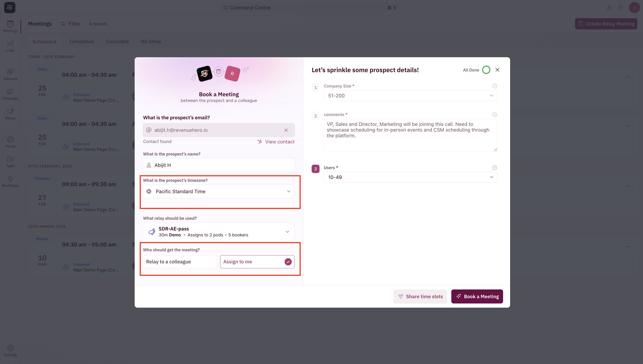Open the SDR-AE-pass relay dropdown
Screen dimensions: 643x364
pyautogui.click(x=219, y=232)
